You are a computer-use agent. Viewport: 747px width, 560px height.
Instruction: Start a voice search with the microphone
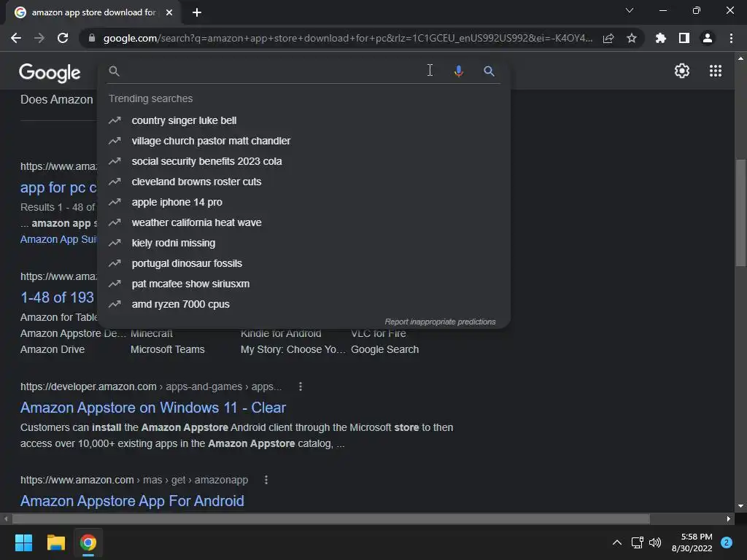click(x=458, y=71)
